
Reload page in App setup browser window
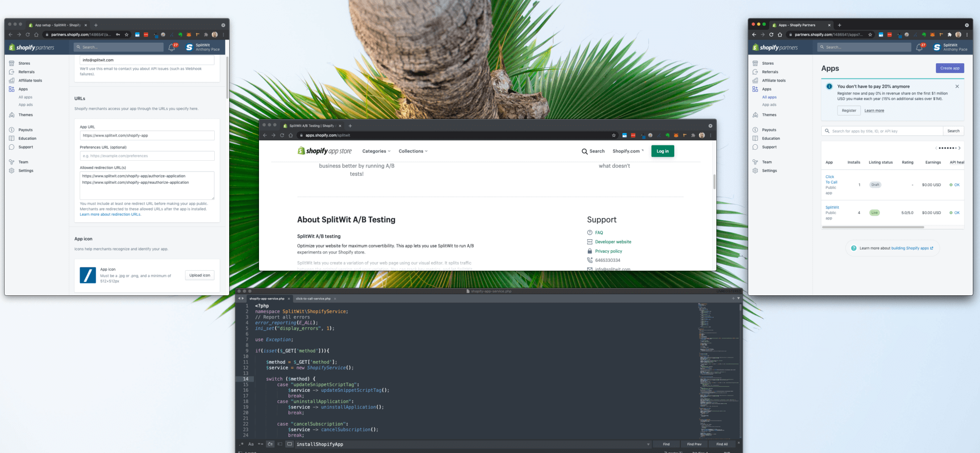click(x=28, y=35)
